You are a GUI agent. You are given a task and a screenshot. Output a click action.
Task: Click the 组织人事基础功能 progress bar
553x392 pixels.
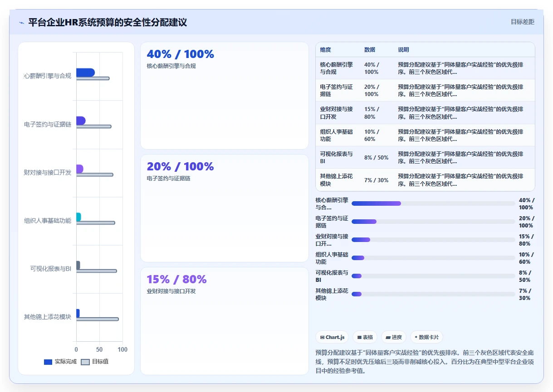pyautogui.click(x=433, y=258)
